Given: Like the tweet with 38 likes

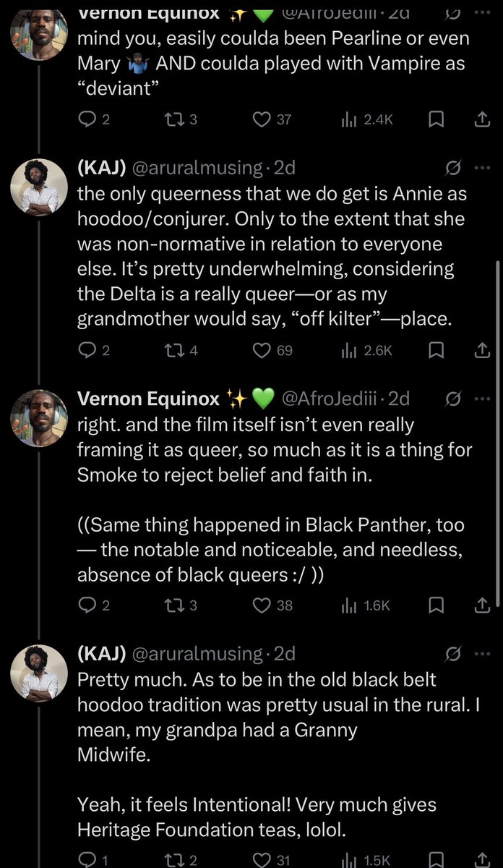Looking at the screenshot, I should 262,605.
